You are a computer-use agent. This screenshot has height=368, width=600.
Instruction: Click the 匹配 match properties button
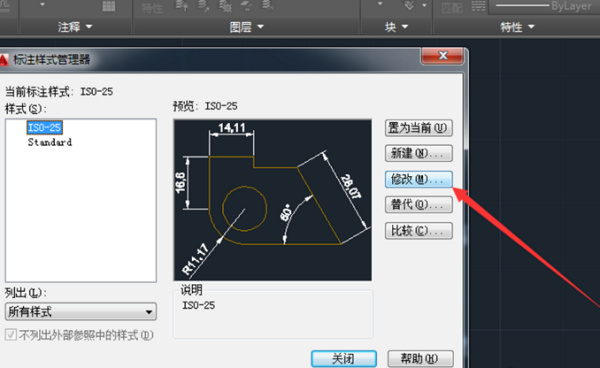(452, 7)
